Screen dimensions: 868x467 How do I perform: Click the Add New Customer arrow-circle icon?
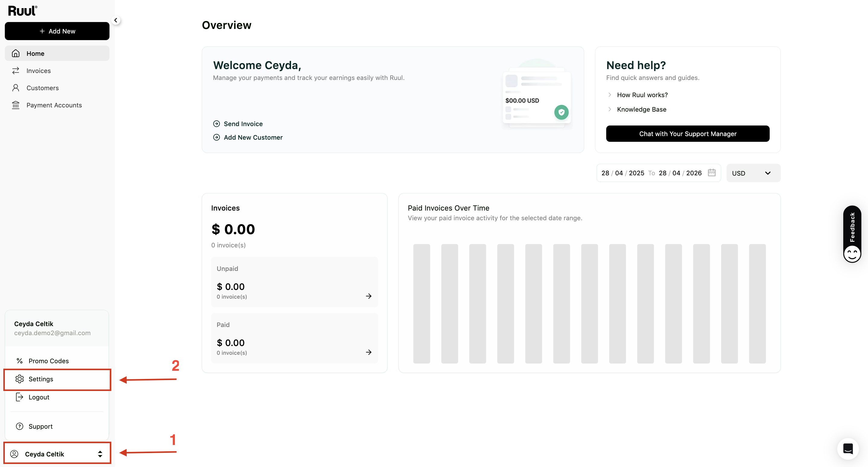point(216,137)
